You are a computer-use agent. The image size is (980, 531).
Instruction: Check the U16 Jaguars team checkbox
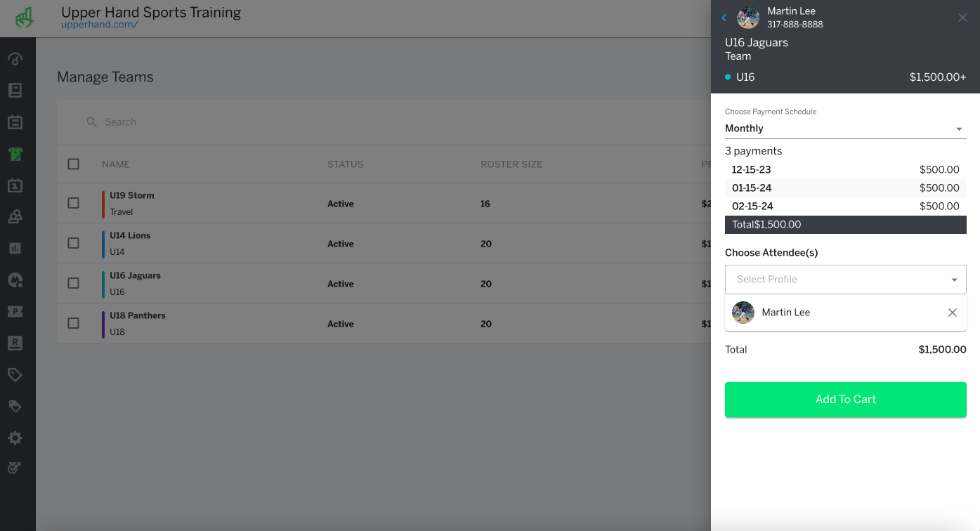(74, 283)
